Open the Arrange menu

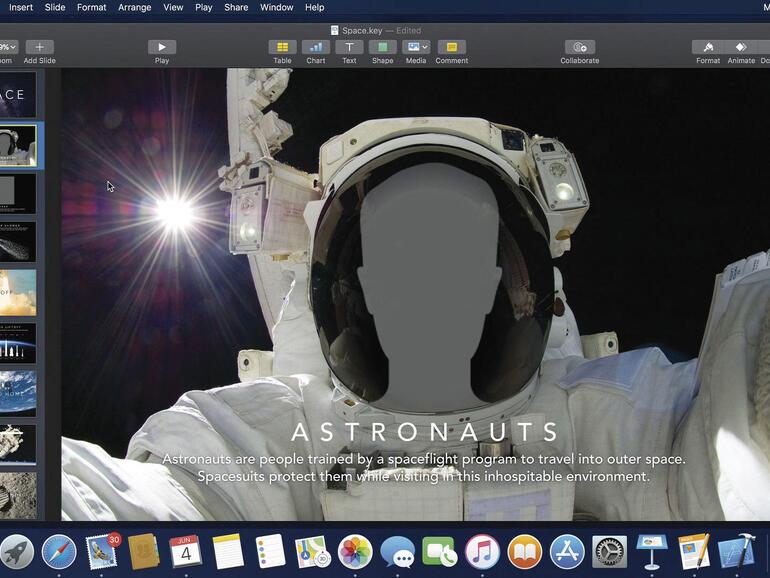click(135, 7)
